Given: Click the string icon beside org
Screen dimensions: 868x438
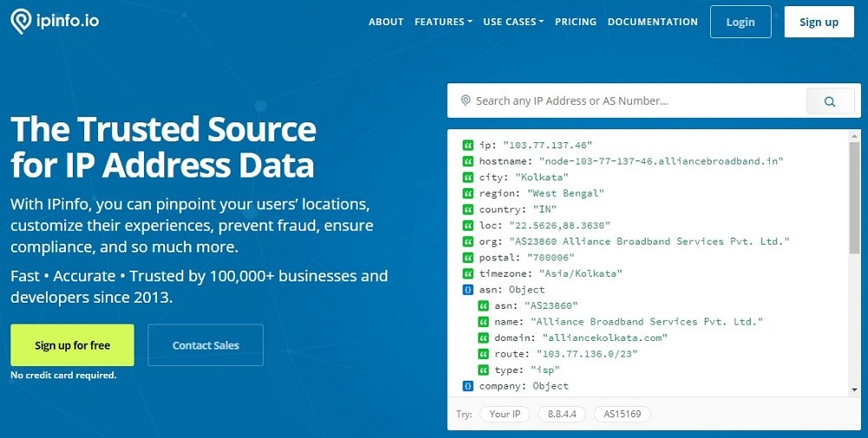Looking at the screenshot, I should 469,242.
